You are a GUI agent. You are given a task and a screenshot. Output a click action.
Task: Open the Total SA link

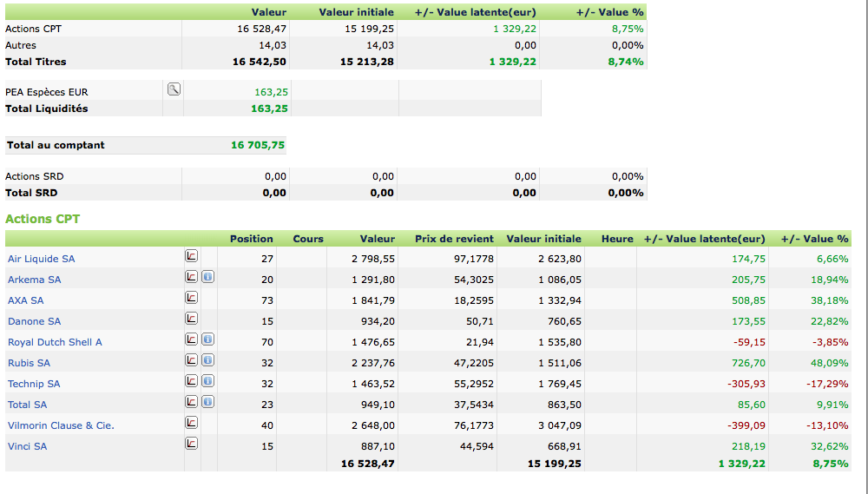coord(27,405)
